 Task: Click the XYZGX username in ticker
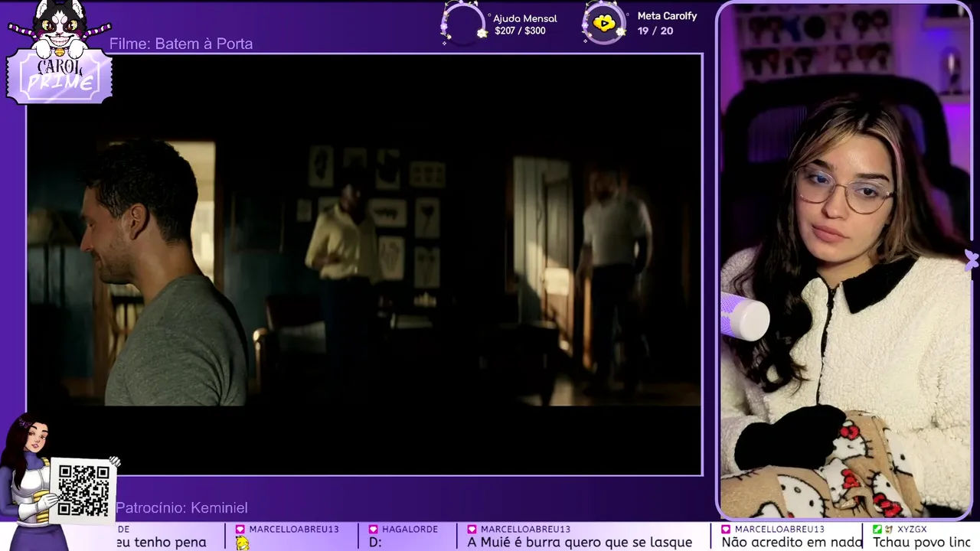pos(912,530)
